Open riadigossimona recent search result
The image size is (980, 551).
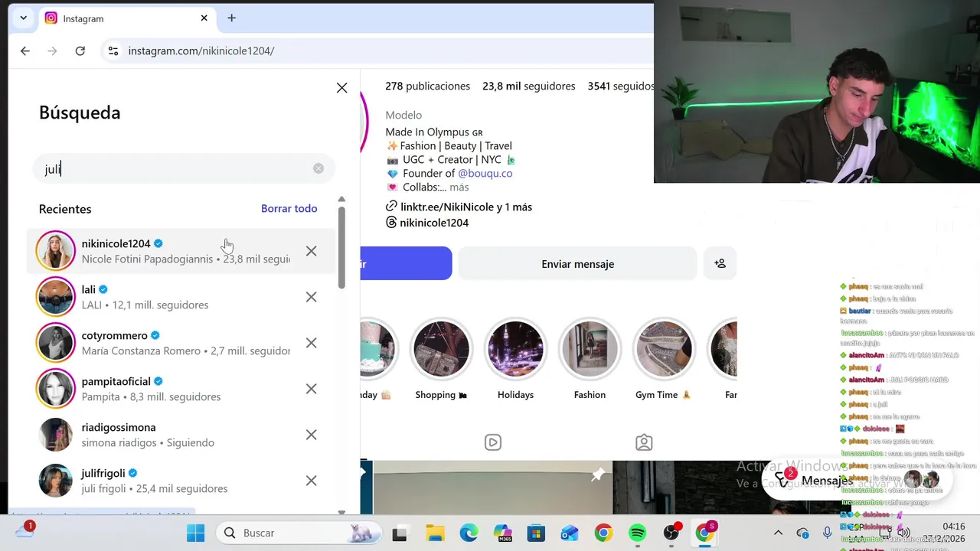pos(181,435)
